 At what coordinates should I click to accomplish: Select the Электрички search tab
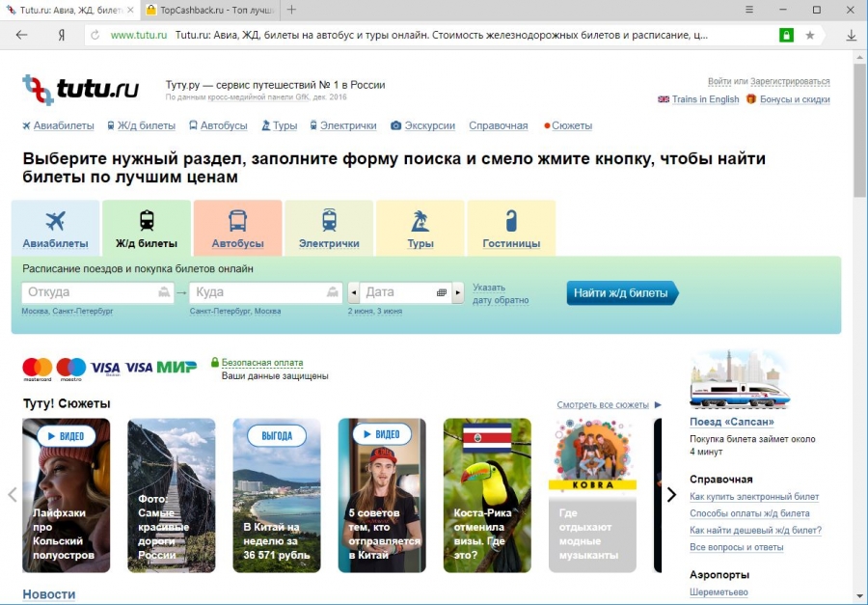point(329,229)
